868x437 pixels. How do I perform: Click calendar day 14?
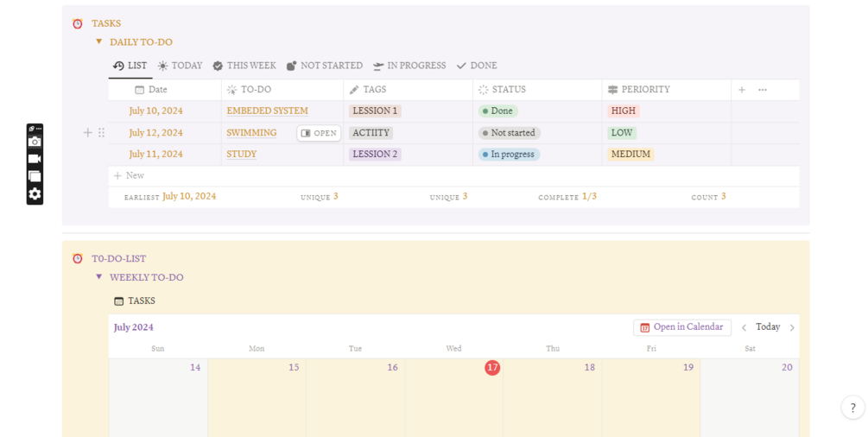click(x=195, y=367)
